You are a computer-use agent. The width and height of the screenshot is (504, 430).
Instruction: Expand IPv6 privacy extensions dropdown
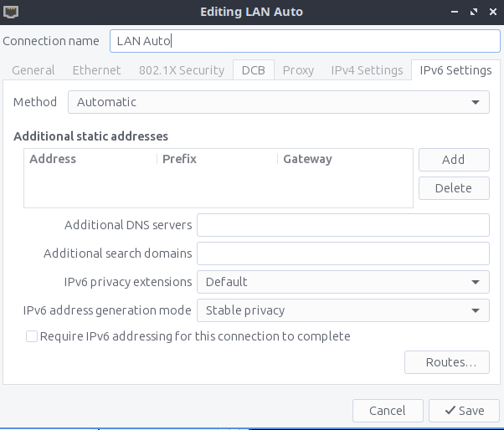[342, 282]
